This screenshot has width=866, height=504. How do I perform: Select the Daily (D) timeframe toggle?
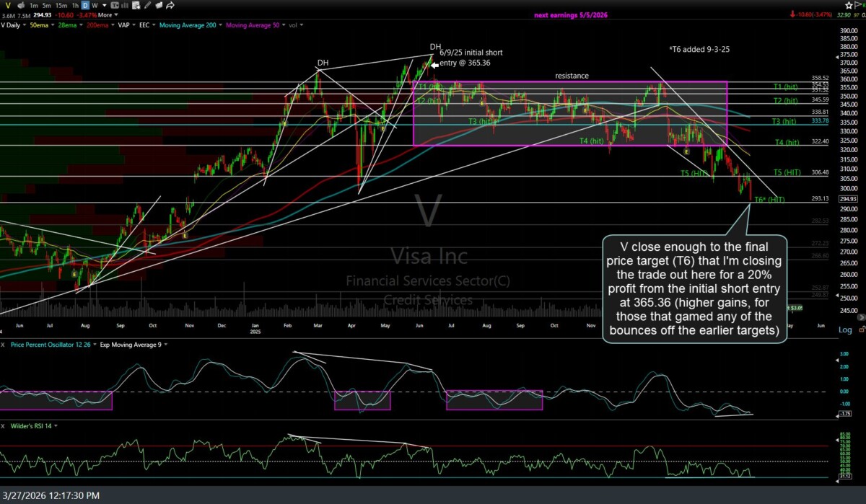pos(85,5)
